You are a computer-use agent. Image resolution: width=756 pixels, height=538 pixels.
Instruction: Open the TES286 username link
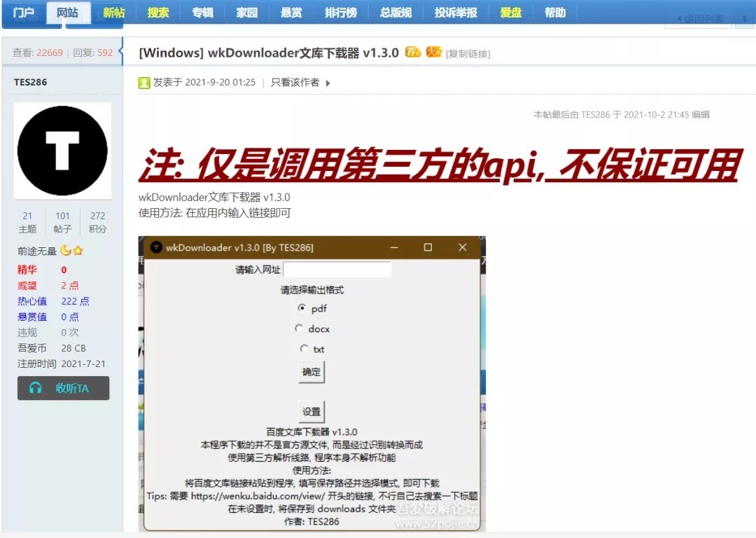tap(30, 82)
